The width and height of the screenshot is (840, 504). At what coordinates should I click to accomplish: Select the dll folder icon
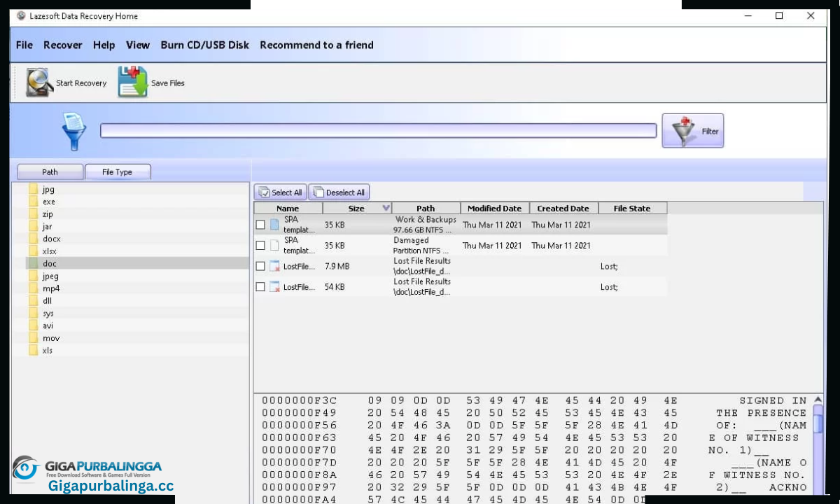33,301
